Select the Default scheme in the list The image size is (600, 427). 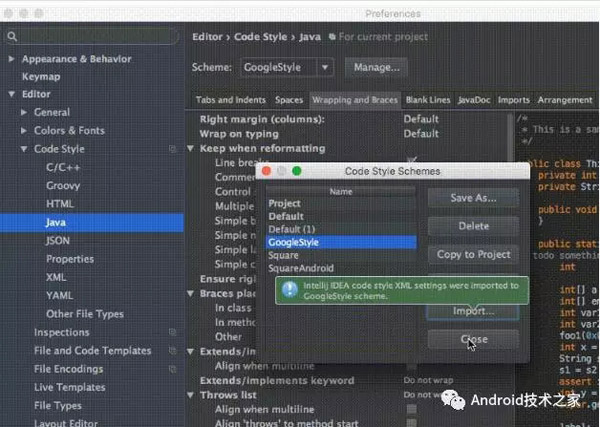pos(341,216)
